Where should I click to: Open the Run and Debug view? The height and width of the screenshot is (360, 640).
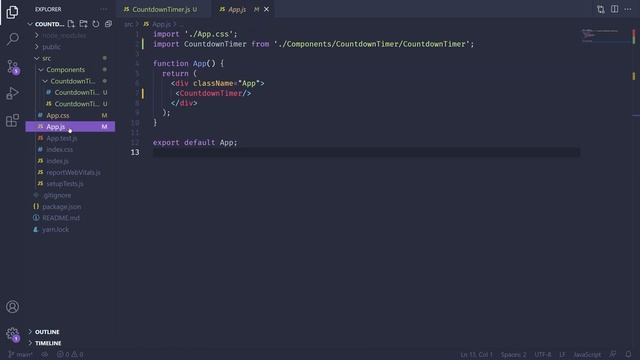click(12, 93)
